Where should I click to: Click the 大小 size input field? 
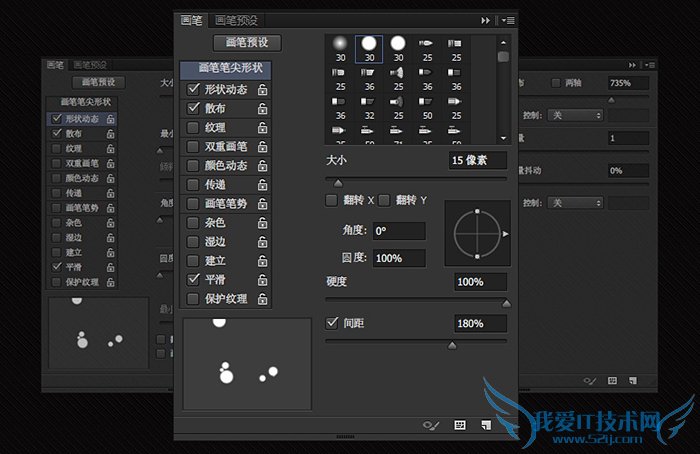click(x=478, y=160)
